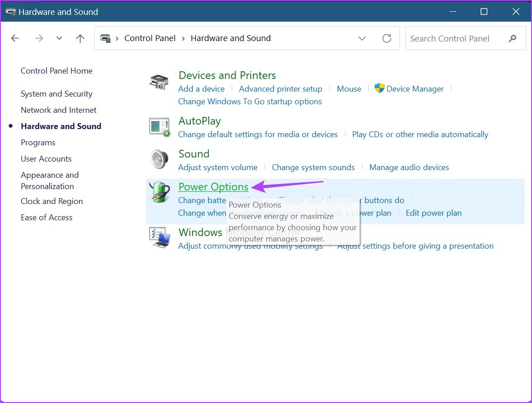The image size is (532, 403).
Task: Click Change system sounds
Action: pyautogui.click(x=313, y=167)
